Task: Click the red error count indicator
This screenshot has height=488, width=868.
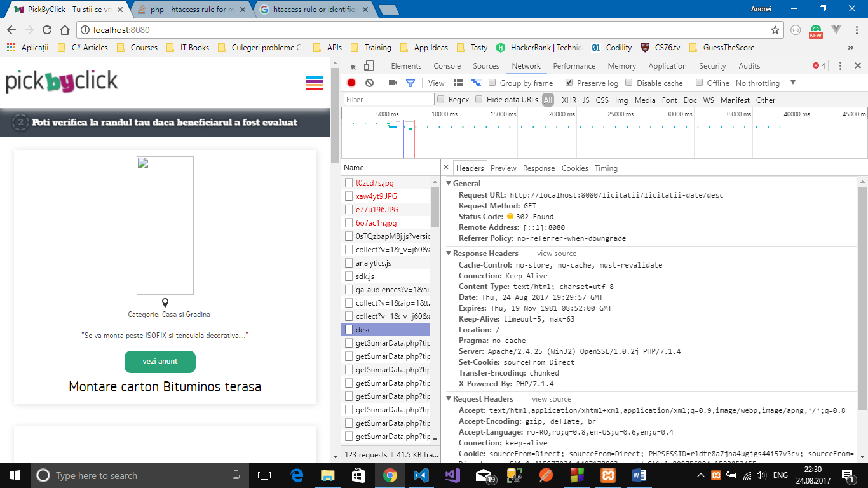Action: click(819, 66)
